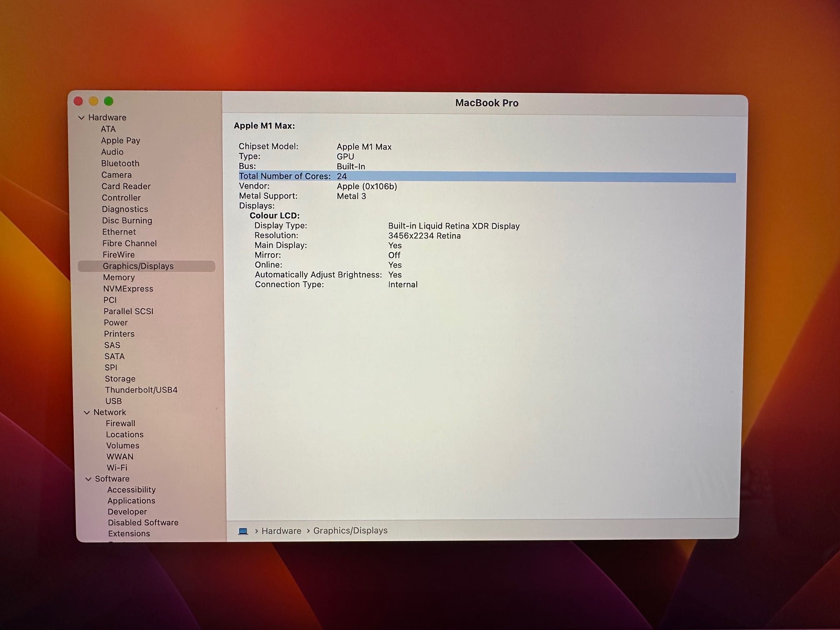Click the Apple M1 Max section heading
840x630 pixels.
pos(264,126)
